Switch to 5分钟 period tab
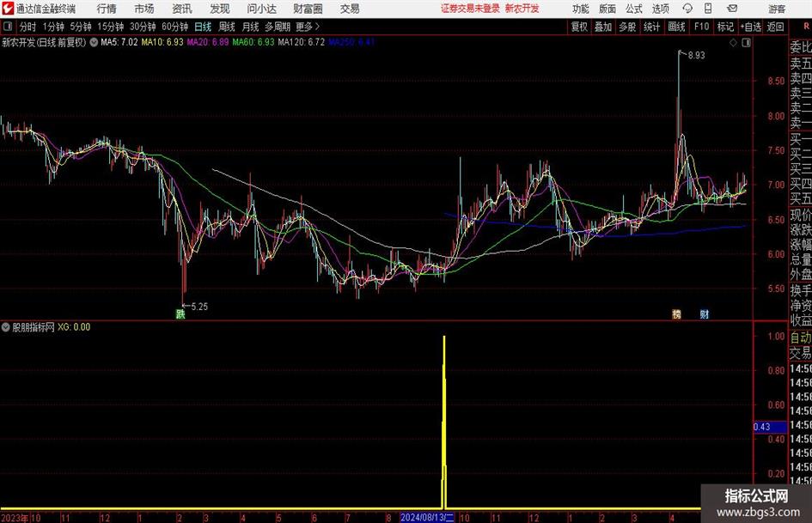The width and height of the screenshot is (812, 523). 80,27
